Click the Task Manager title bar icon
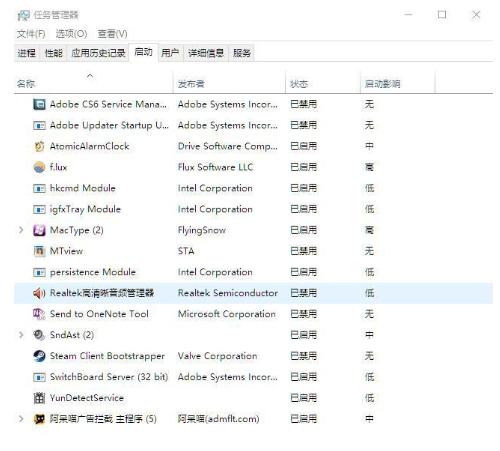Image resolution: width=500 pixels, height=451 pixels. [24, 15]
